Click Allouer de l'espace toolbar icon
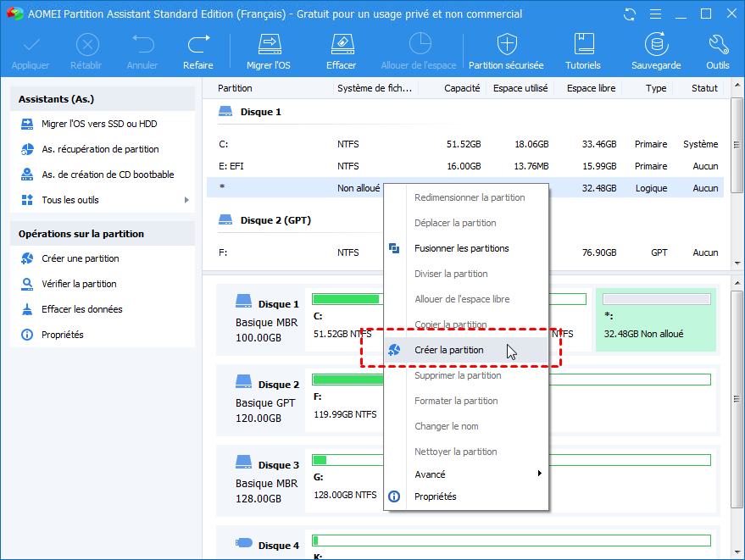This screenshot has height=560, width=745. 420,44
